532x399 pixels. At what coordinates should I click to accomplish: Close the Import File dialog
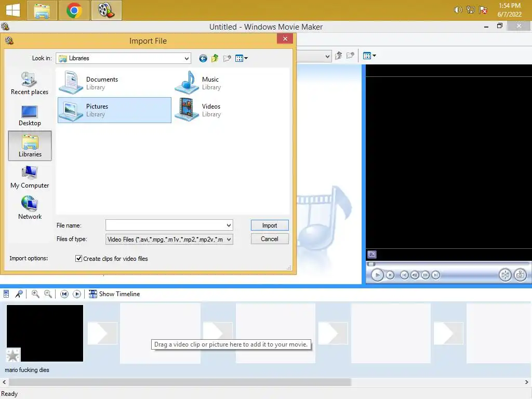pos(285,38)
